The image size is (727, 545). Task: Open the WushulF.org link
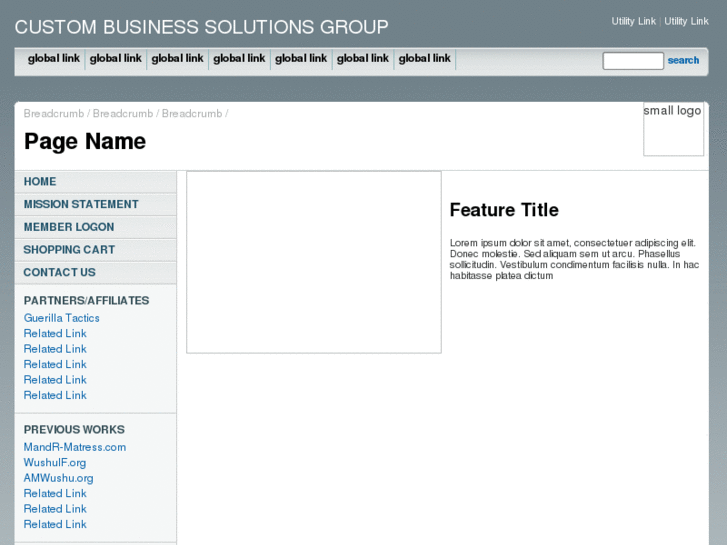(x=55, y=463)
